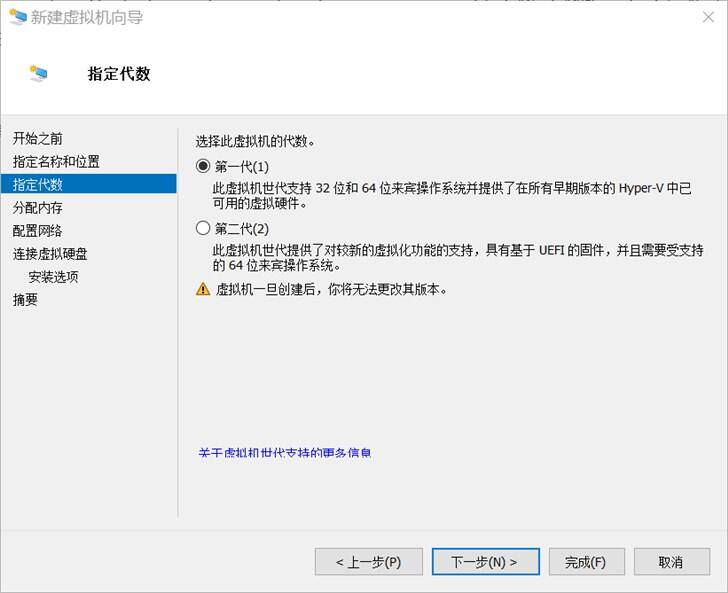Jump to the 分配内存 step
The image size is (728, 593).
pos(38,208)
